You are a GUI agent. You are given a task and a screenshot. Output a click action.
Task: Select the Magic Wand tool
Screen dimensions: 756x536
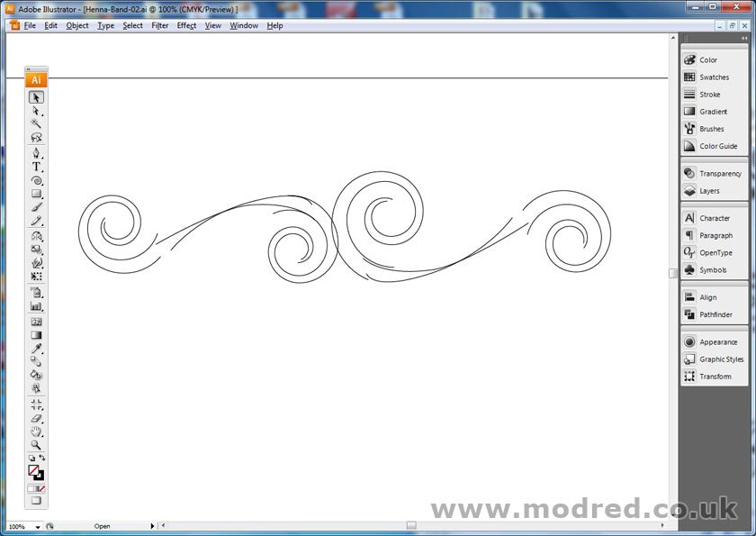click(x=34, y=123)
